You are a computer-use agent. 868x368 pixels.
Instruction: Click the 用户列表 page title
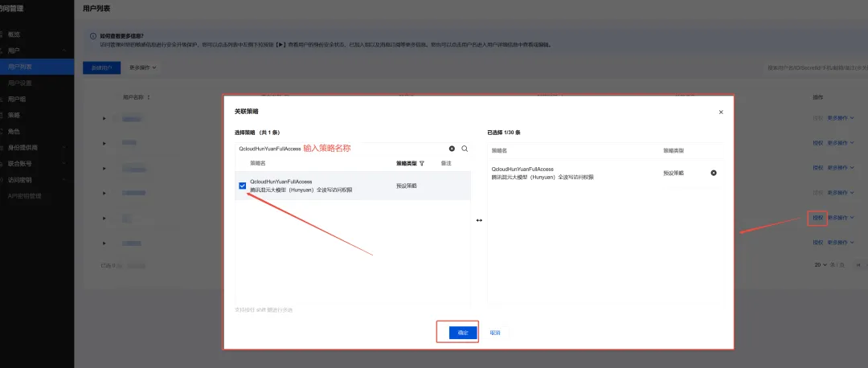pyautogui.click(x=95, y=10)
